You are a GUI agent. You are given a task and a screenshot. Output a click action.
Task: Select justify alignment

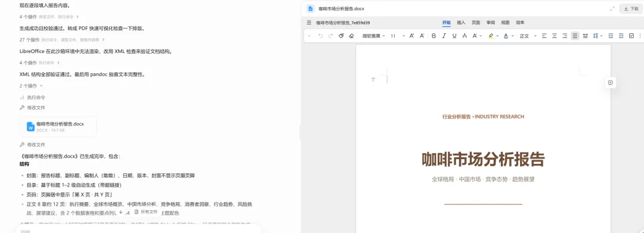[x=575, y=36]
